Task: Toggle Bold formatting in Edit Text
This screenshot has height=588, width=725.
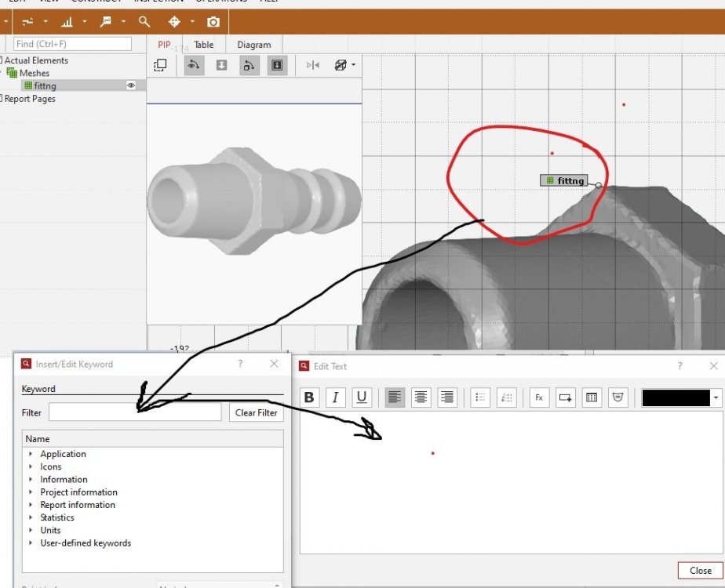Action: point(309,397)
